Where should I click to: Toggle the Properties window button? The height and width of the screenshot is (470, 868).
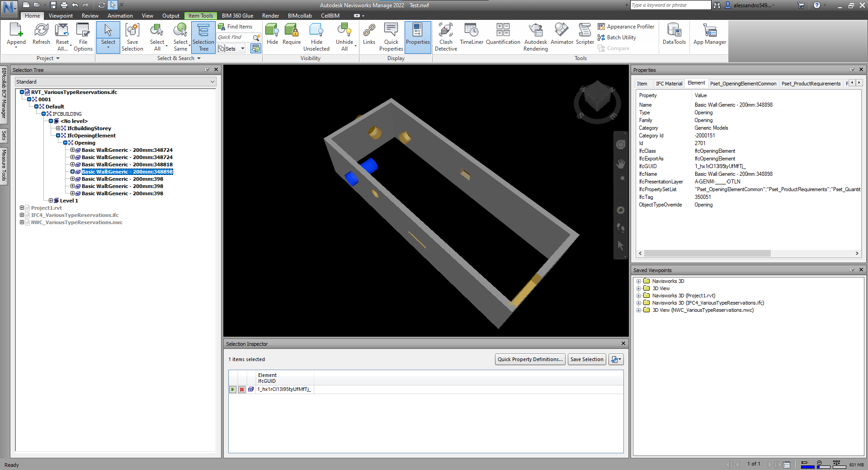(418, 37)
